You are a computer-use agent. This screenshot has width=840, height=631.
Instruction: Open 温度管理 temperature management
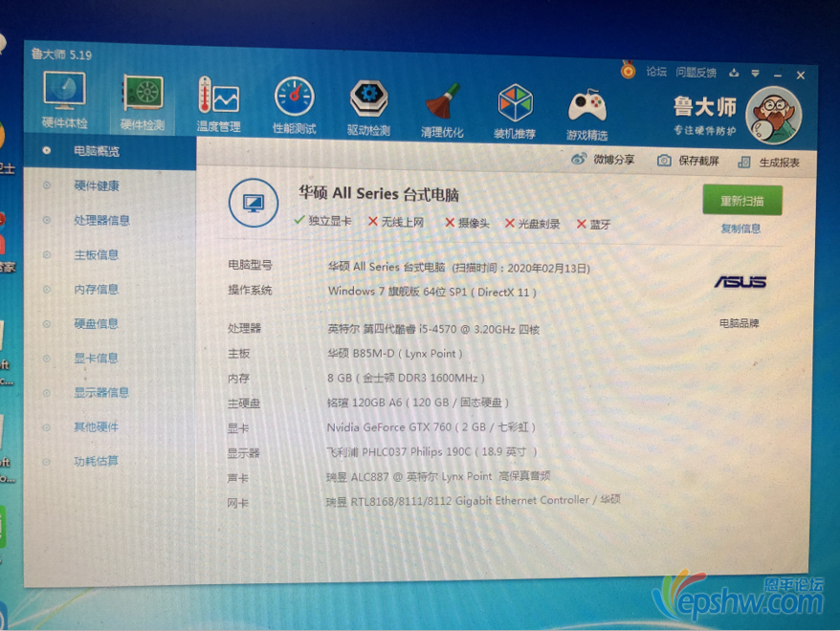[218, 104]
